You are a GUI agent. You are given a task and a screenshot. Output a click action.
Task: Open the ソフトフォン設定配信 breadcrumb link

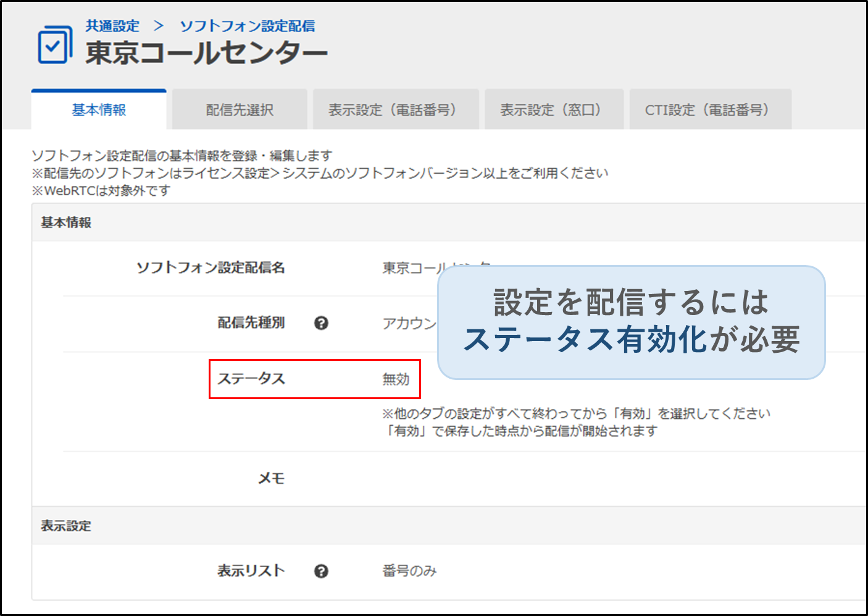click(x=247, y=26)
